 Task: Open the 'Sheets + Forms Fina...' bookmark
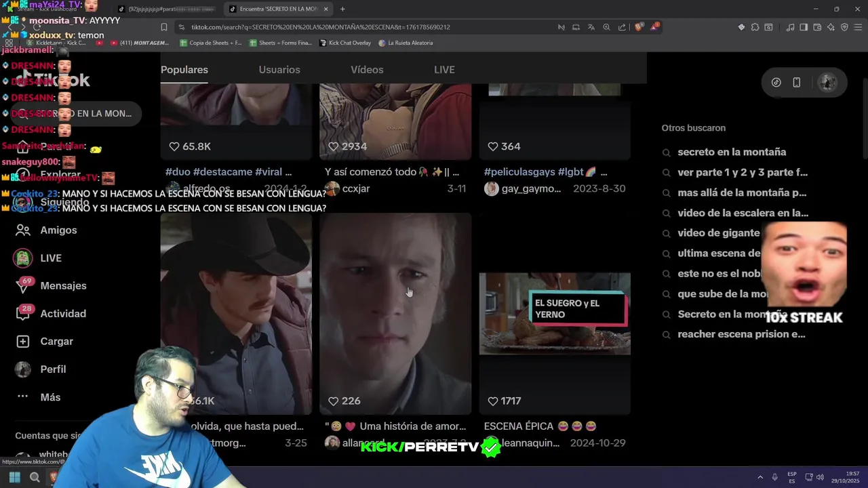point(280,43)
